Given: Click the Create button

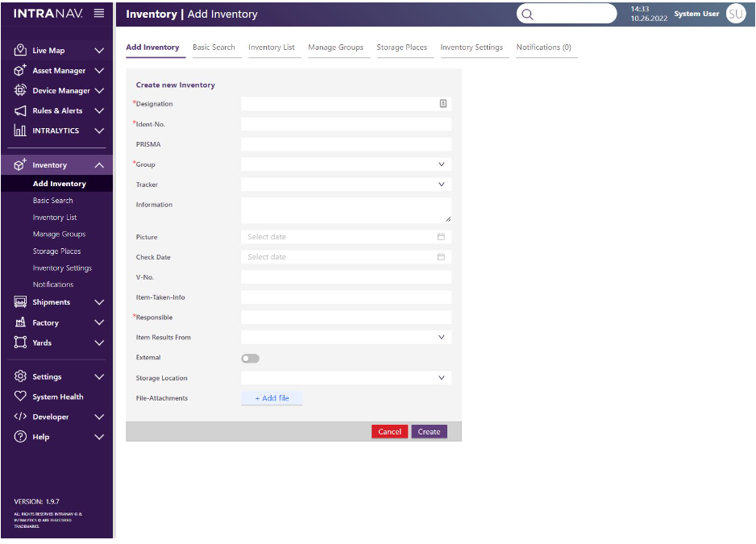Looking at the screenshot, I should coord(429,432).
